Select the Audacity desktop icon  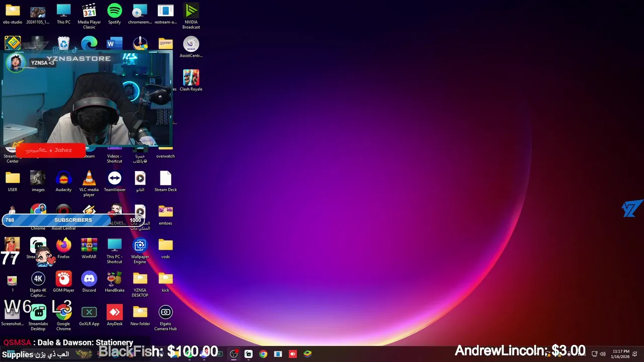point(63,182)
